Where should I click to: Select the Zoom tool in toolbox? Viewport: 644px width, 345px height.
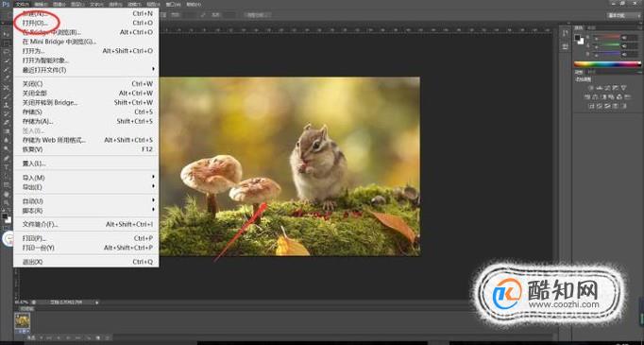(x=7, y=202)
